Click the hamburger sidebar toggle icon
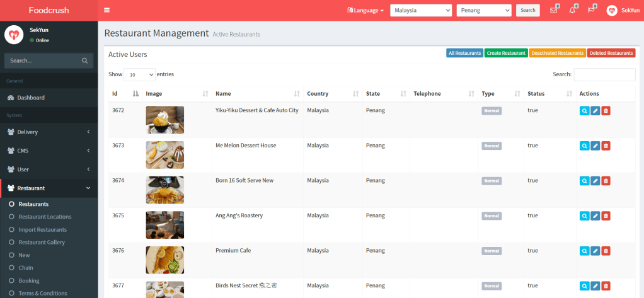This screenshot has height=298, width=644. [107, 10]
